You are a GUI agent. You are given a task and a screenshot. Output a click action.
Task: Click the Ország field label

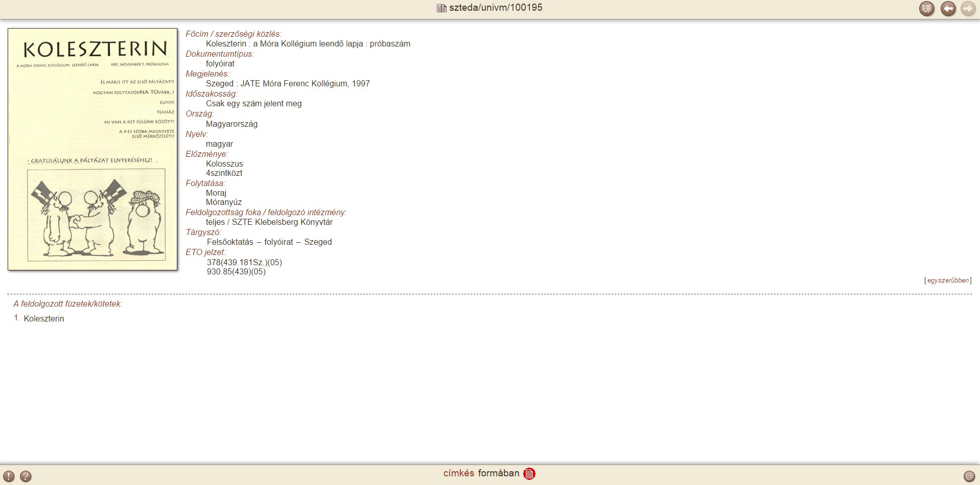pyautogui.click(x=200, y=114)
